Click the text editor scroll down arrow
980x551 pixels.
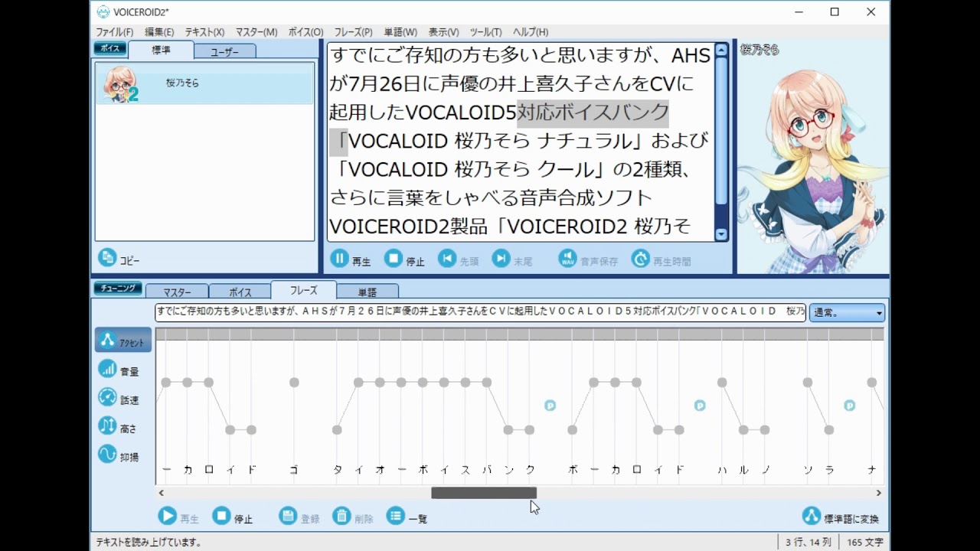[x=721, y=234]
